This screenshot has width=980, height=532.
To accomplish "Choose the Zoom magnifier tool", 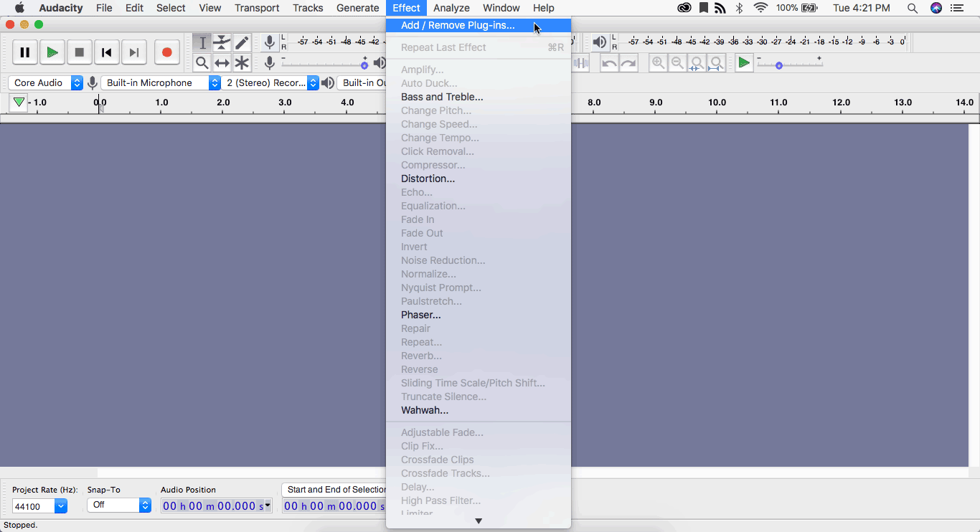I will (x=202, y=63).
